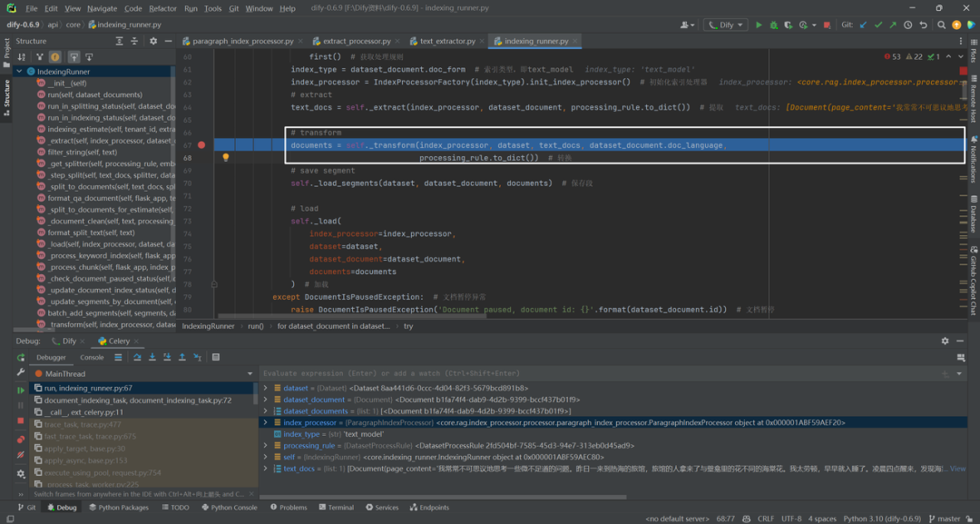980x524 pixels.
Task: Toggle the breakpoint on line 67
Action: pyautogui.click(x=201, y=145)
